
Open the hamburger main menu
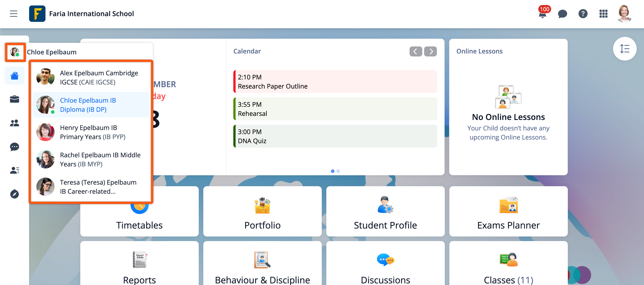(x=13, y=13)
